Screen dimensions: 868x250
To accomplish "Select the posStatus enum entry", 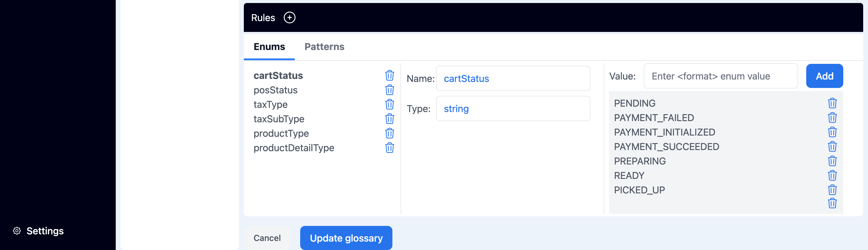I will [276, 90].
